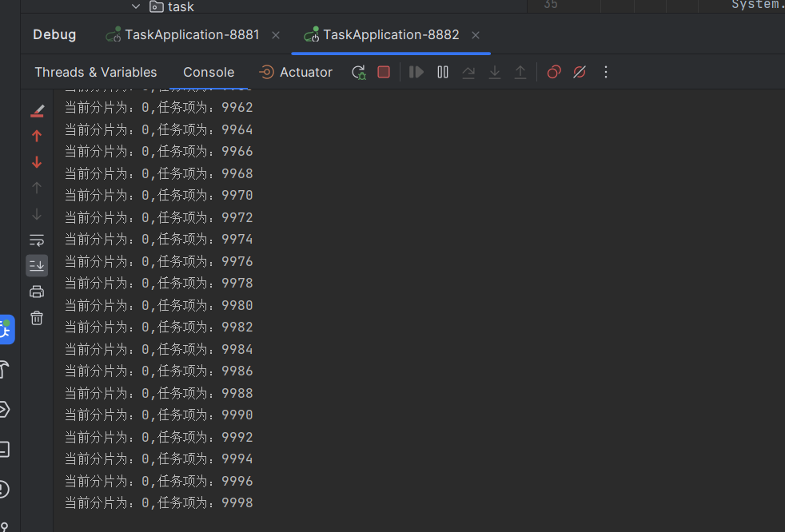Print the console output

[37, 291]
